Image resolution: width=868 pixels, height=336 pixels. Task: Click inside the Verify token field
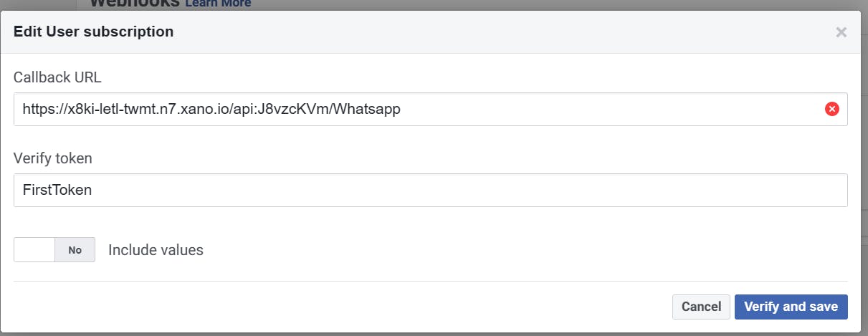pos(430,191)
